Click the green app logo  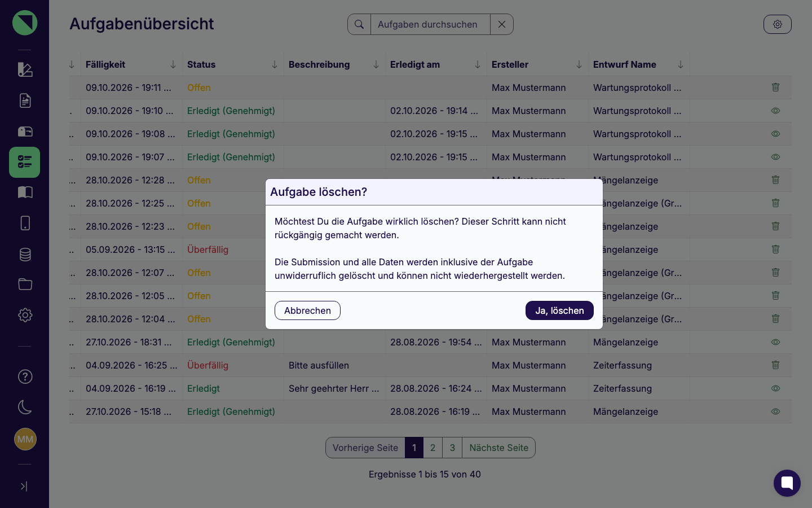point(25,23)
